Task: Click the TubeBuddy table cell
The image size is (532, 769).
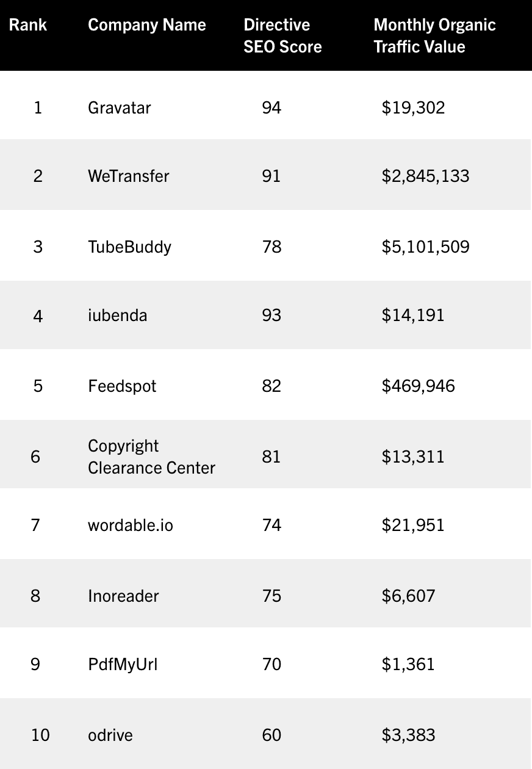Action: tap(130, 247)
